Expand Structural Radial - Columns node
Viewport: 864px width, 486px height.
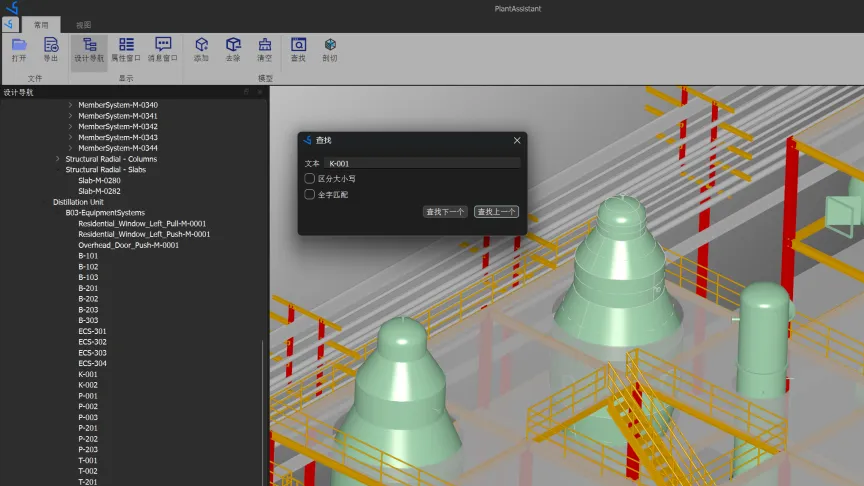click(58, 159)
